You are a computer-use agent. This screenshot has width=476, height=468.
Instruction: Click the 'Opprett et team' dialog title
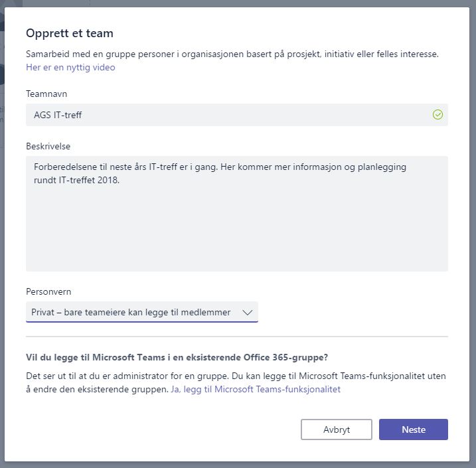pos(70,33)
